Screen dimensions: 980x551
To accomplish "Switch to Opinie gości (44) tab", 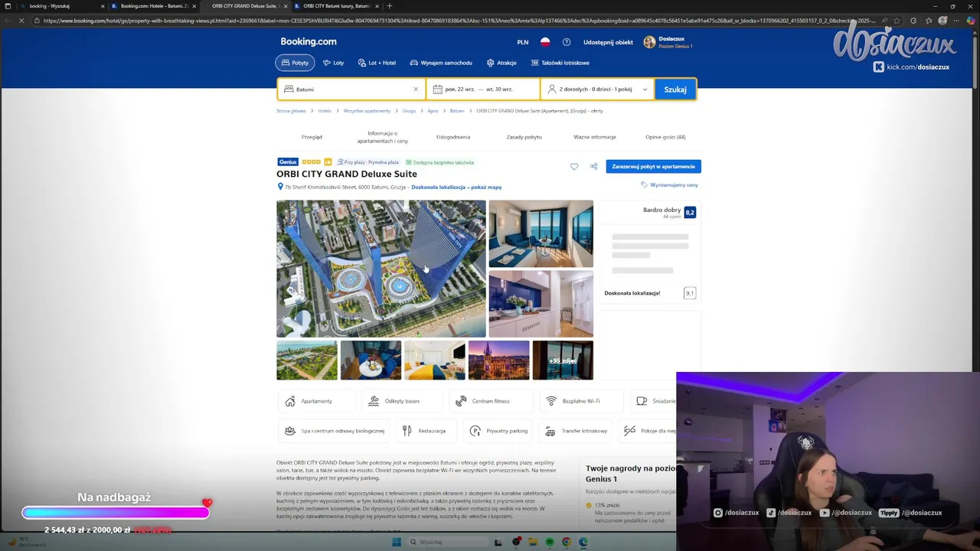I will (665, 137).
